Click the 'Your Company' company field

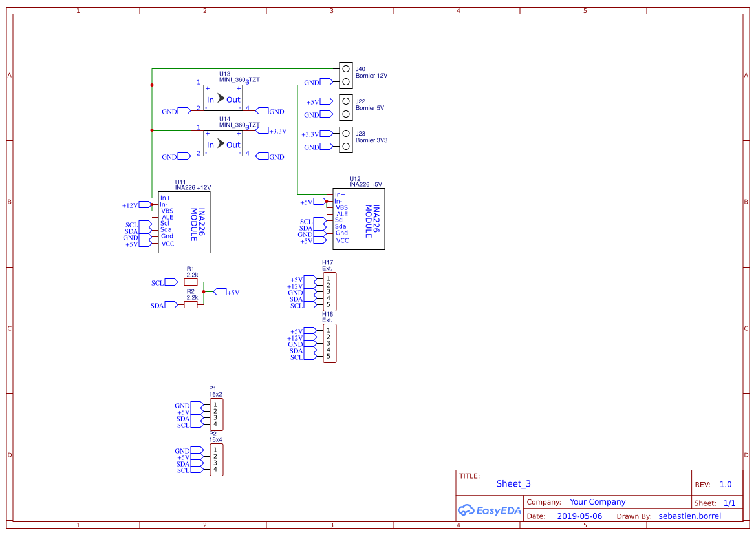click(598, 502)
